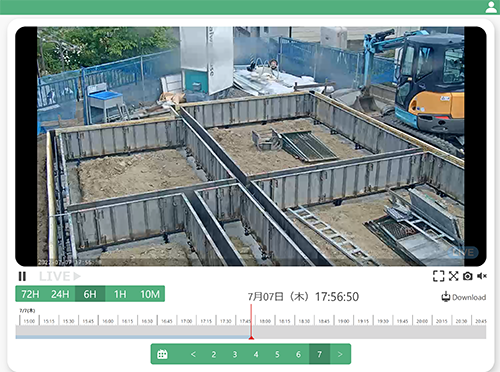Select day 4 in date selector

point(256,354)
